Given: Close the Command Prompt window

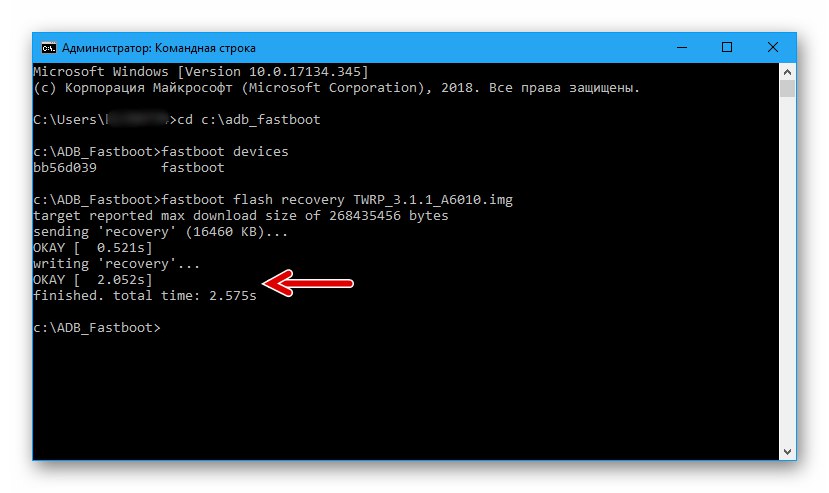Looking at the screenshot, I should 772,47.
